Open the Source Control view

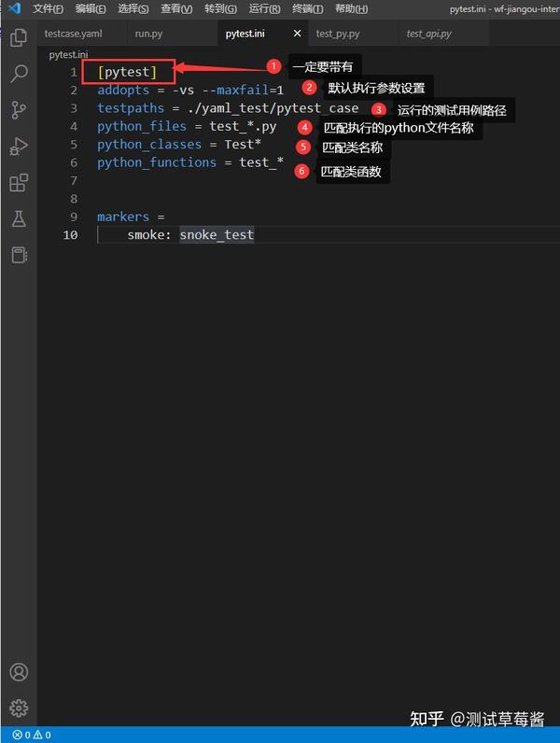pyautogui.click(x=19, y=110)
